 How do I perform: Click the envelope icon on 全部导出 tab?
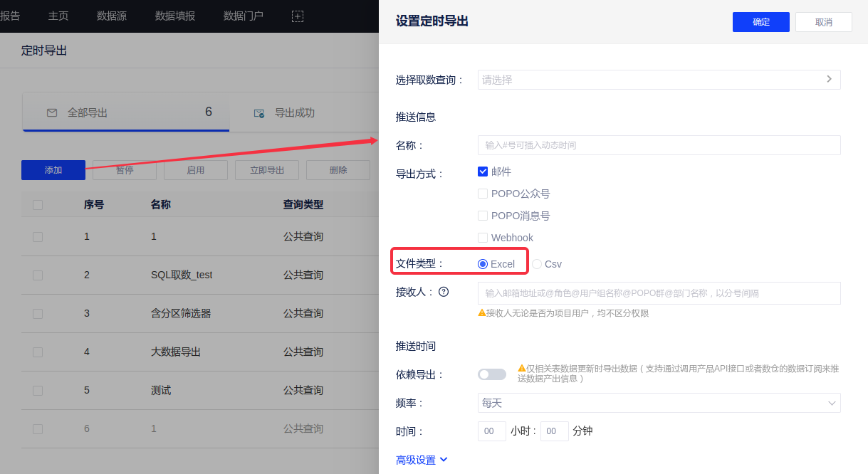51,112
